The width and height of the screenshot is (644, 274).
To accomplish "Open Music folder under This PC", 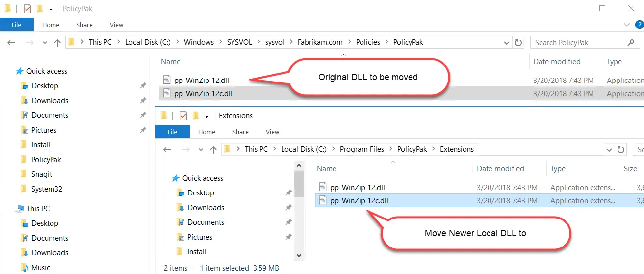I will pos(41,267).
